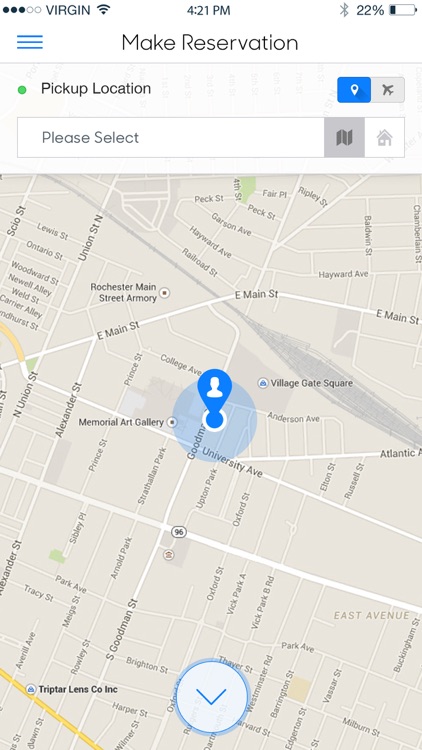Image resolution: width=422 pixels, height=750 pixels.
Task: Expand the bottom chevron down button
Action: coord(211,696)
